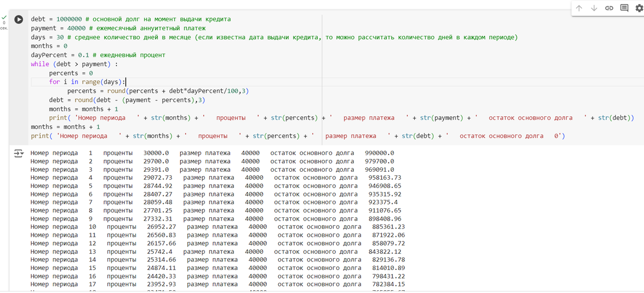Click output value 858079.72 in period 12
Image resolution: width=644 pixels, height=293 pixels.
tap(389, 244)
